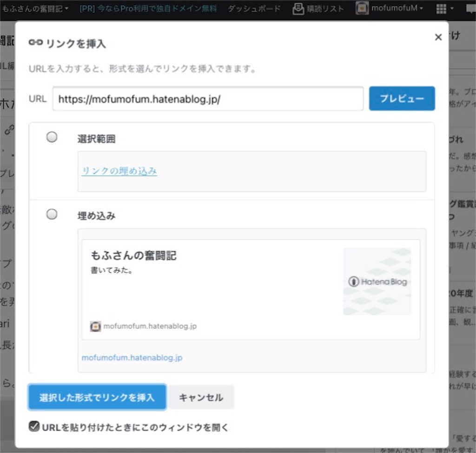
Task: Open the もふさんの奮闘記 blog dropdown
Action: click(x=35, y=9)
